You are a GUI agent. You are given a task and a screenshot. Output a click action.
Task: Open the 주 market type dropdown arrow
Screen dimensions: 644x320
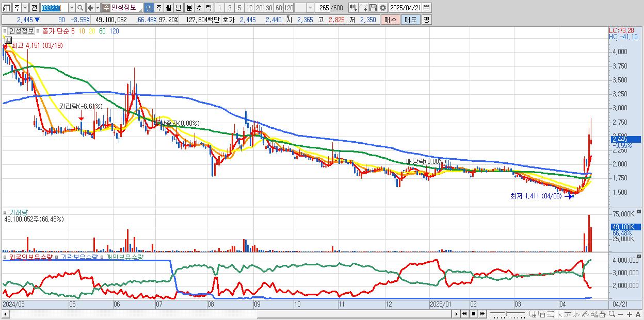(x=25, y=8)
